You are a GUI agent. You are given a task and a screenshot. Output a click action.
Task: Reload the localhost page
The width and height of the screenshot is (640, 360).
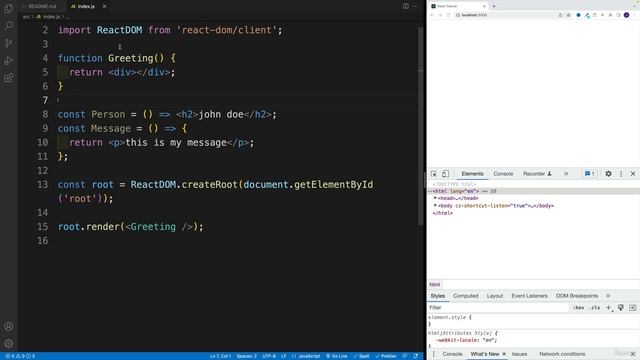point(448,15)
